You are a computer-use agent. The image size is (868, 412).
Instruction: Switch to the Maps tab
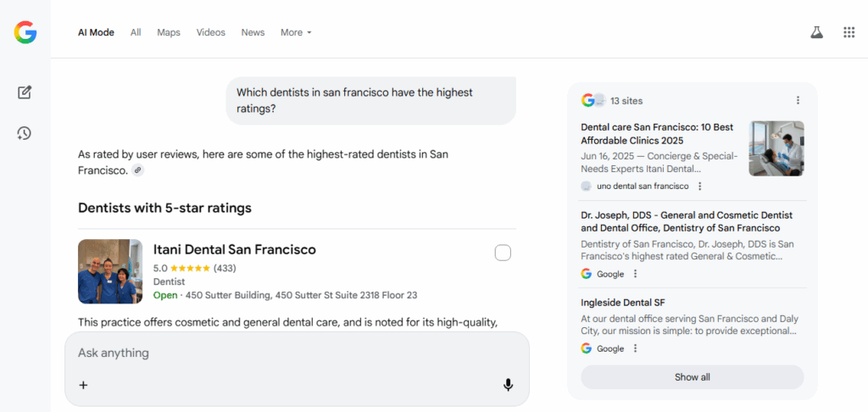[x=169, y=32]
